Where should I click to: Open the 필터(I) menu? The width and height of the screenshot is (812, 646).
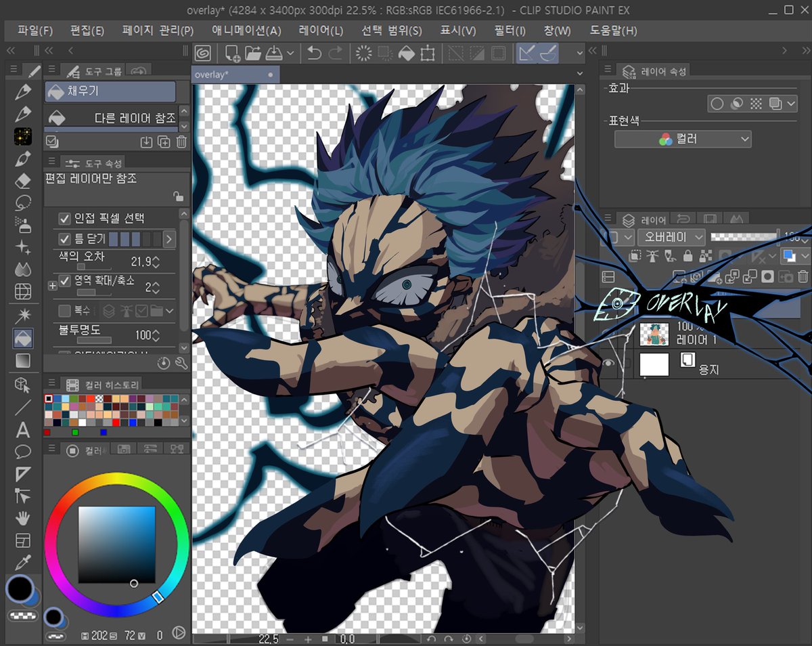point(510,30)
